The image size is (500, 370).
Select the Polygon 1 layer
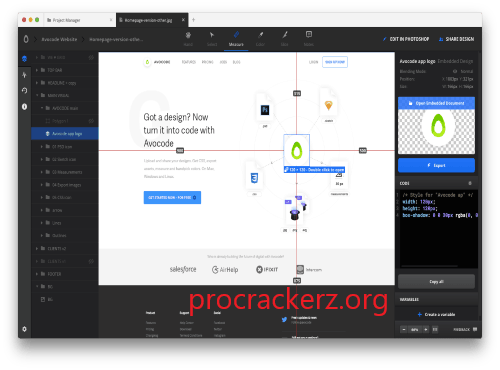[65, 121]
